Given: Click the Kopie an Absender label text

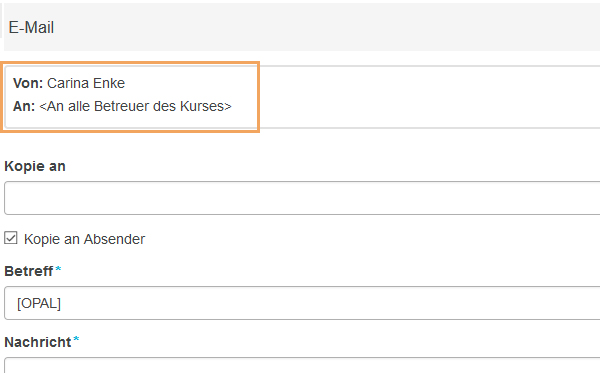Looking at the screenshot, I should [x=85, y=239].
